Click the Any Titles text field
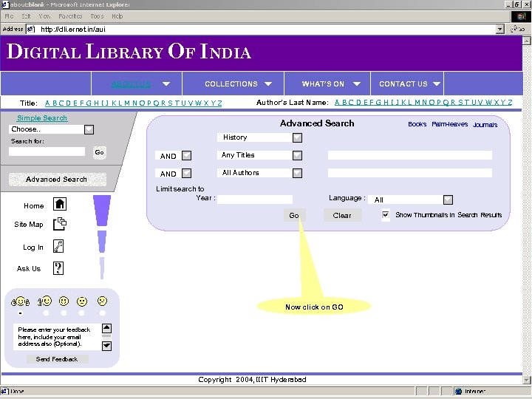The height and width of the screenshot is (399, 532). point(410,155)
